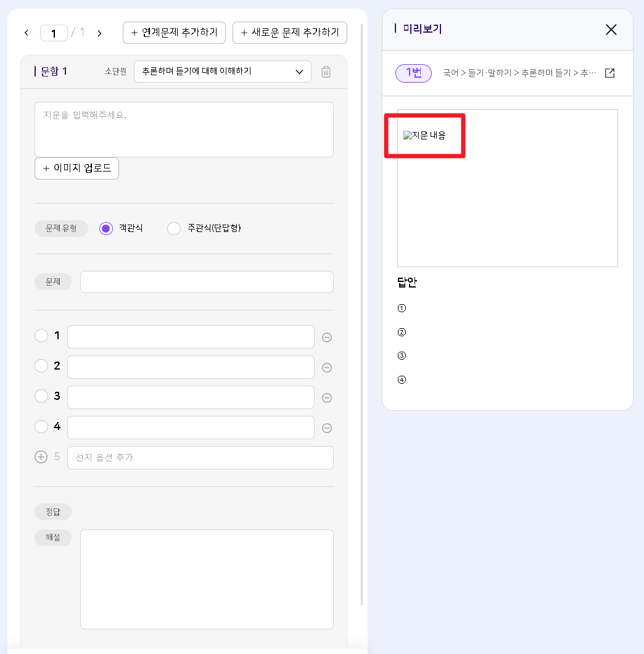Click the 해설 explanation text area
Image resolution: width=644 pixels, height=654 pixels.
tap(207, 579)
